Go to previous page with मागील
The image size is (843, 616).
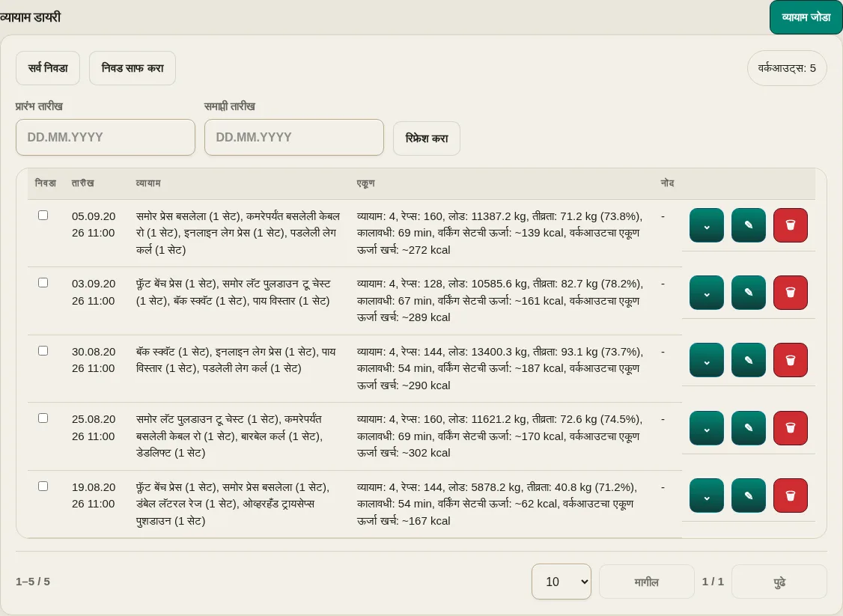click(x=646, y=582)
